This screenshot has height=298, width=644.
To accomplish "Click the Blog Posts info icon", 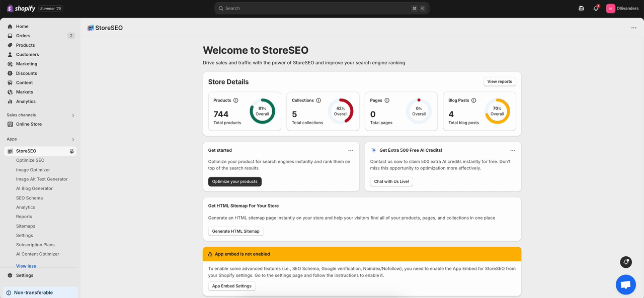I will 474,101.
